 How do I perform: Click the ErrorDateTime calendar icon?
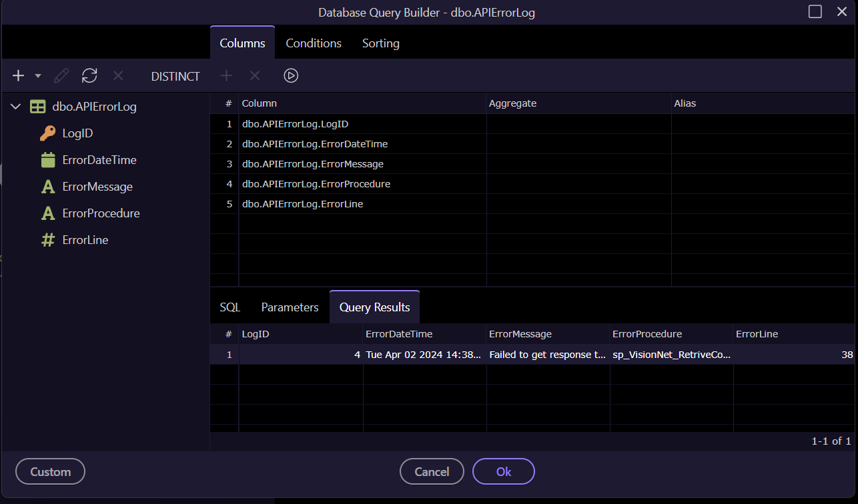(48, 160)
